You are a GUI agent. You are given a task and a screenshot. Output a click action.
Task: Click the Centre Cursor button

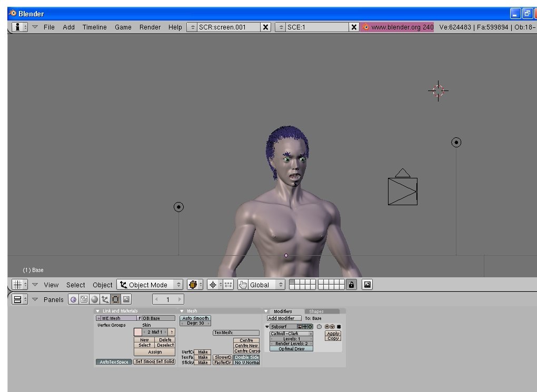pyautogui.click(x=246, y=351)
